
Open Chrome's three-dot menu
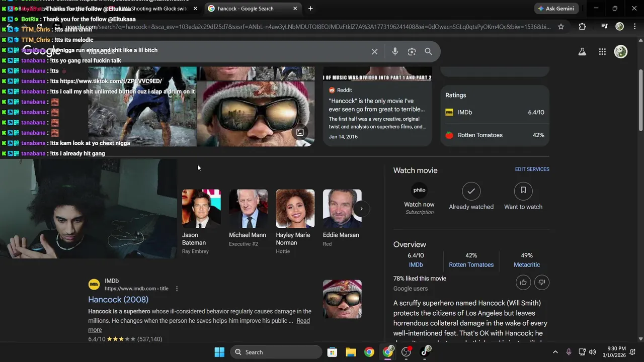[635, 27]
